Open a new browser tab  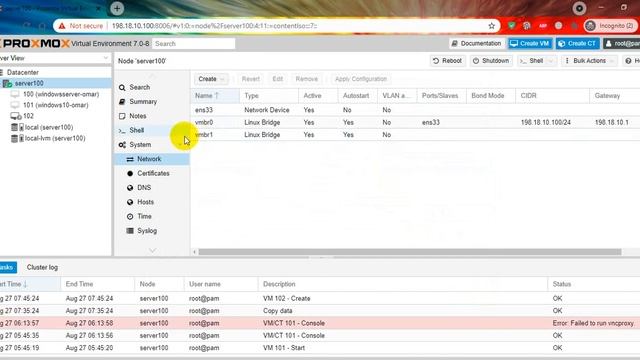pos(117,8)
